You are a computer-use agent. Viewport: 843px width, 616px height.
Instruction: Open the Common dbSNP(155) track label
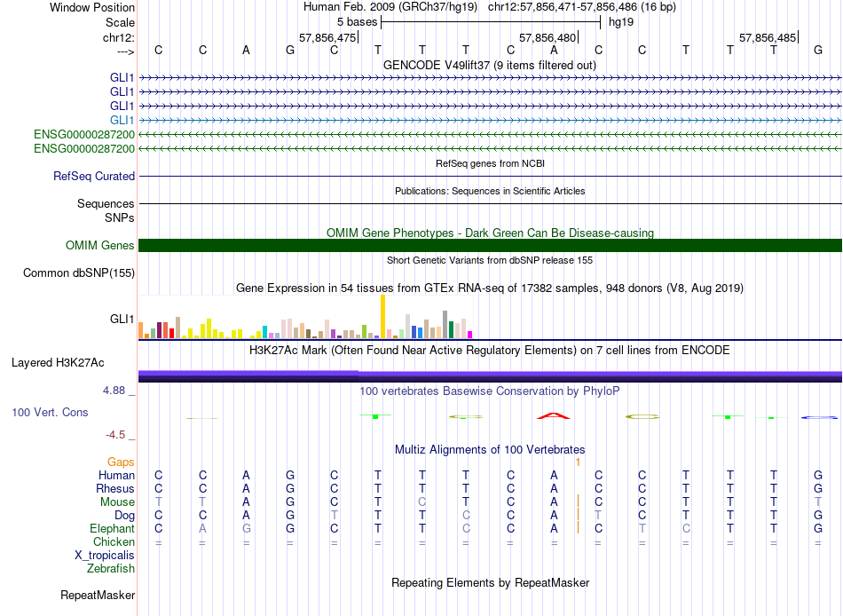(79, 272)
